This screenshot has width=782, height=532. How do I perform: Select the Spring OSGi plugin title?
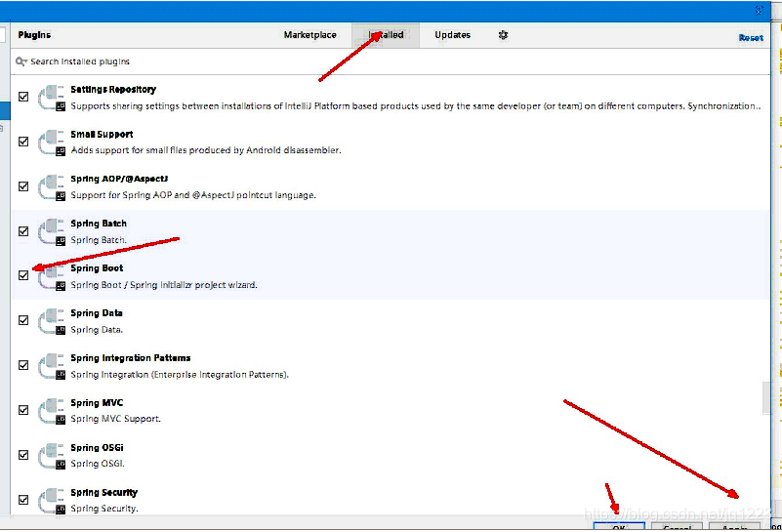(x=97, y=448)
